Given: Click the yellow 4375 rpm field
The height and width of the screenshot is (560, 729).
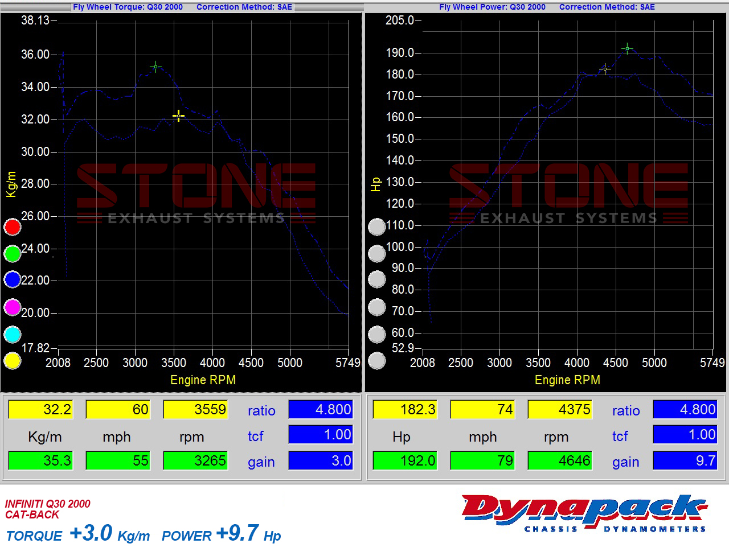Looking at the screenshot, I should 560,410.
